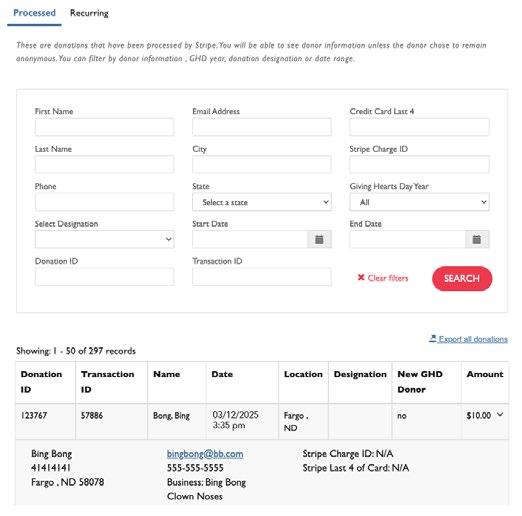This screenshot has height=516, width=522.
Task: Click the red X clear filters icon
Action: (361, 277)
